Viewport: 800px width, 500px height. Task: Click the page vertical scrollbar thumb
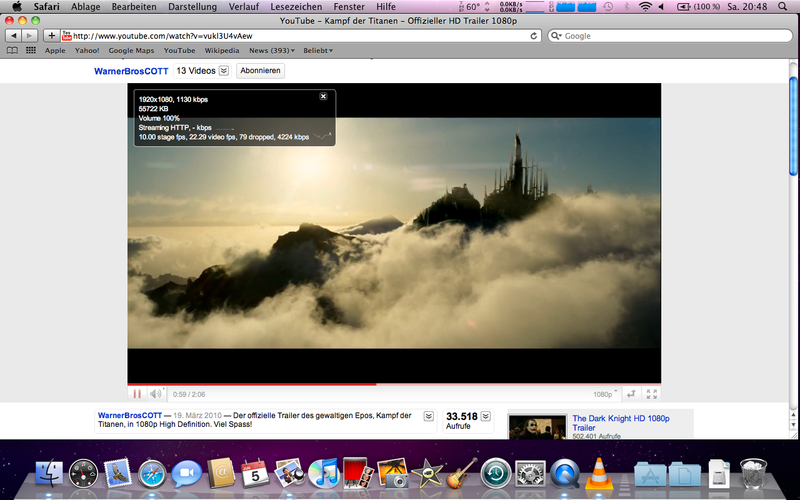[793, 127]
